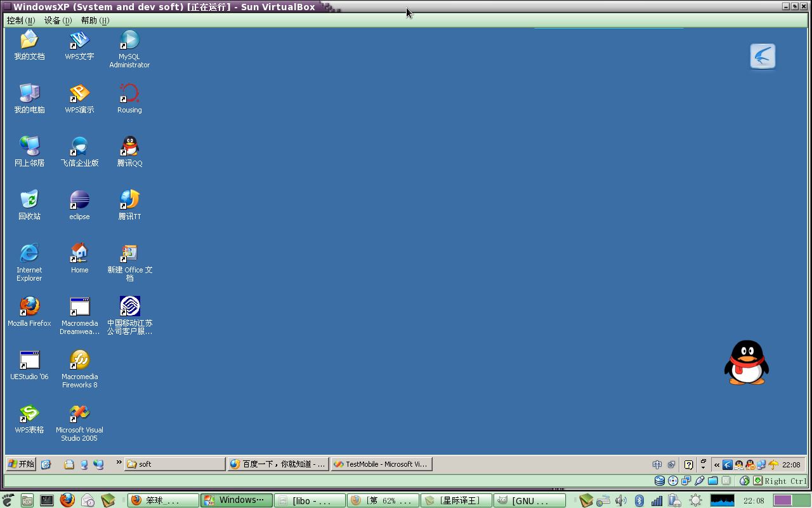Click the VirtualBox shared folders status icon
Viewport: 812px width, 508px height.
713,481
